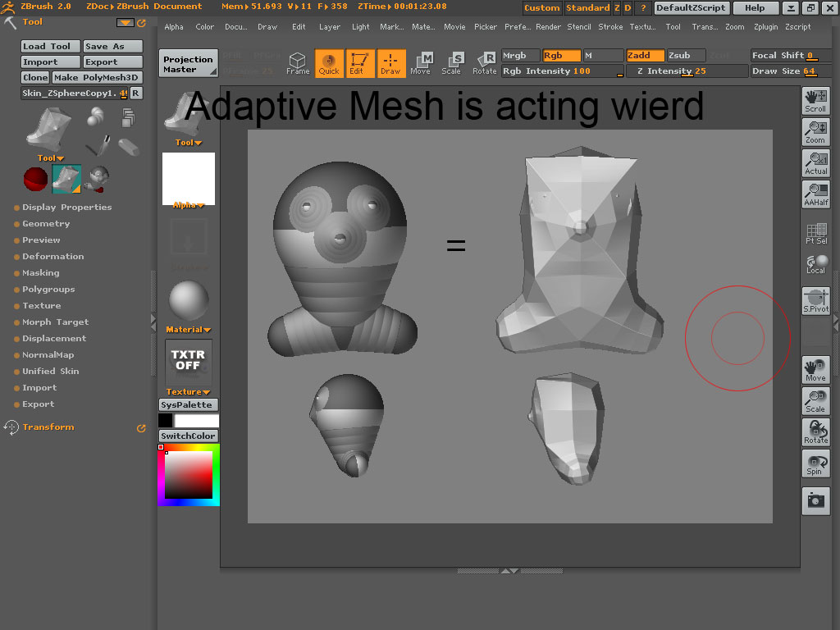Toggle Local transformations icon

coord(816,264)
